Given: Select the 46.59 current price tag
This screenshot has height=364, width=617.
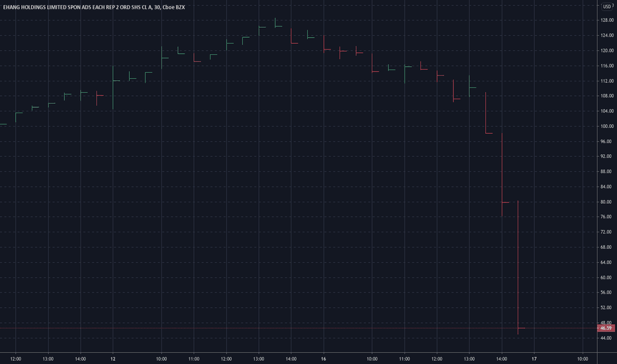Looking at the screenshot, I should (606, 328).
